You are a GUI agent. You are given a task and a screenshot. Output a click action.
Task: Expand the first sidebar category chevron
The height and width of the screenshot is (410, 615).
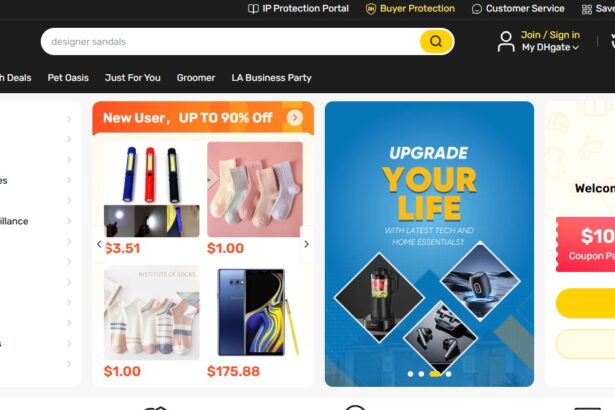pyautogui.click(x=69, y=118)
